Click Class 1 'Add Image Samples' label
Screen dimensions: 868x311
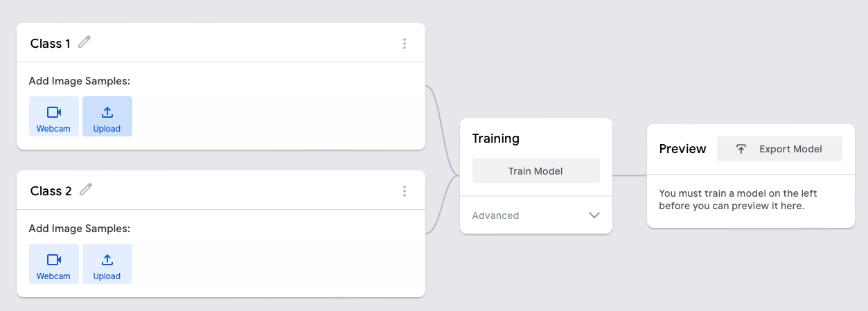click(x=80, y=81)
